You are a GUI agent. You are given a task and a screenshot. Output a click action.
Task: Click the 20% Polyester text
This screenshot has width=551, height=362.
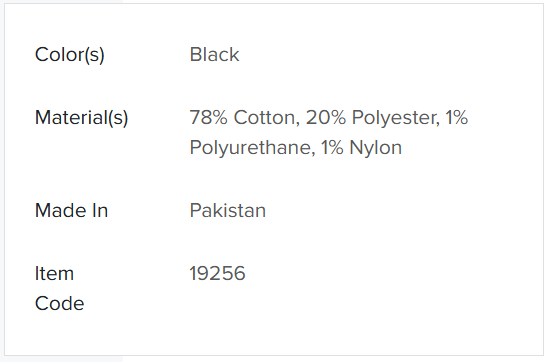point(373,118)
